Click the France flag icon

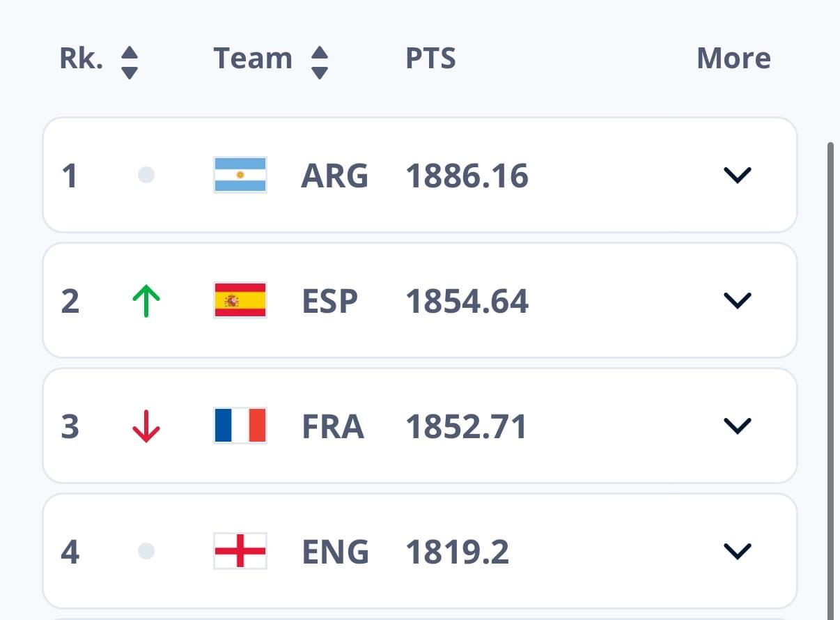click(240, 426)
